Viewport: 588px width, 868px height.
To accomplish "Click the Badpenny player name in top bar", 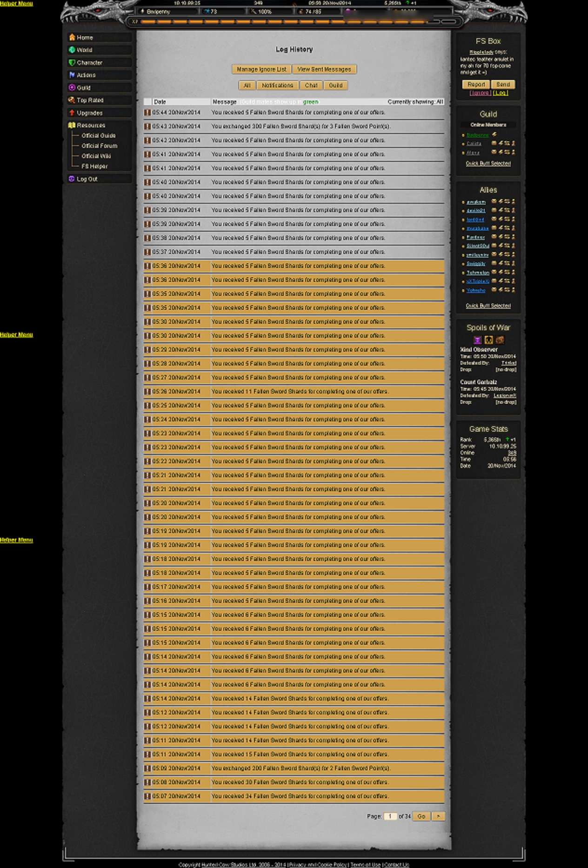I will [158, 12].
